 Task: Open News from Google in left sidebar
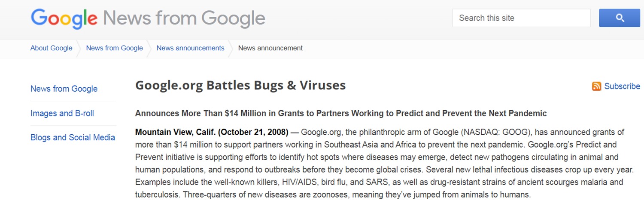[x=64, y=89]
